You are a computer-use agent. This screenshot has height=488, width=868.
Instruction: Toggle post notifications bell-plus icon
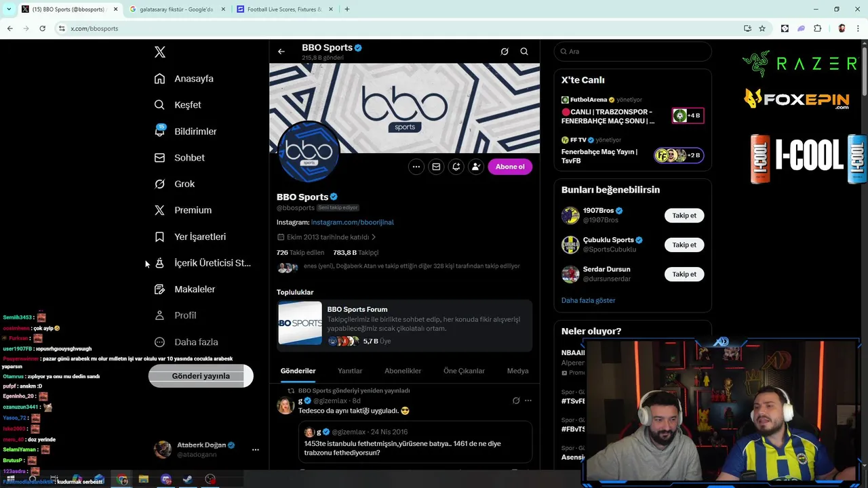(x=456, y=167)
